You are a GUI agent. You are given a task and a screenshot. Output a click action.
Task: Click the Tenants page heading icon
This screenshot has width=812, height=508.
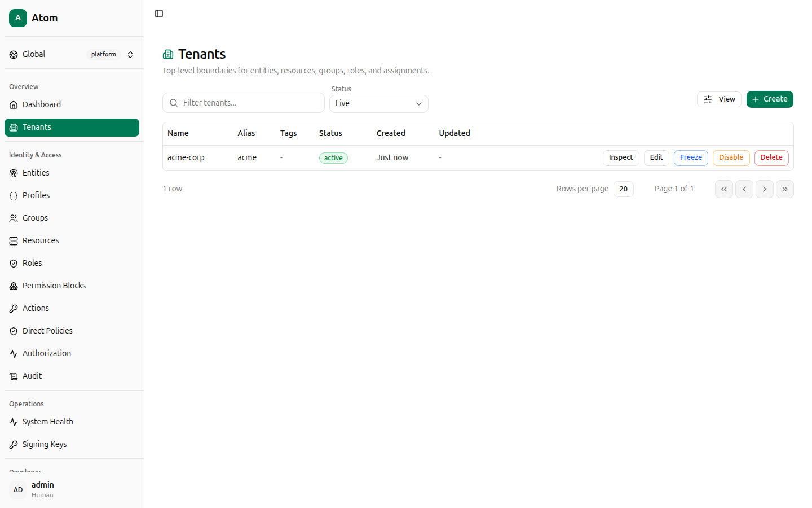(168, 54)
